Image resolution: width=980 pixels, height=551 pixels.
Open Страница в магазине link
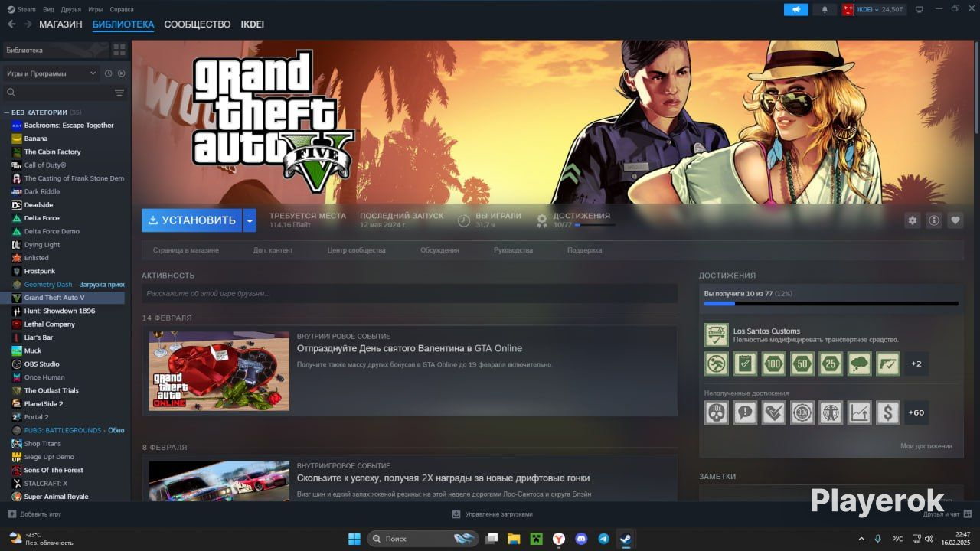click(186, 250)
